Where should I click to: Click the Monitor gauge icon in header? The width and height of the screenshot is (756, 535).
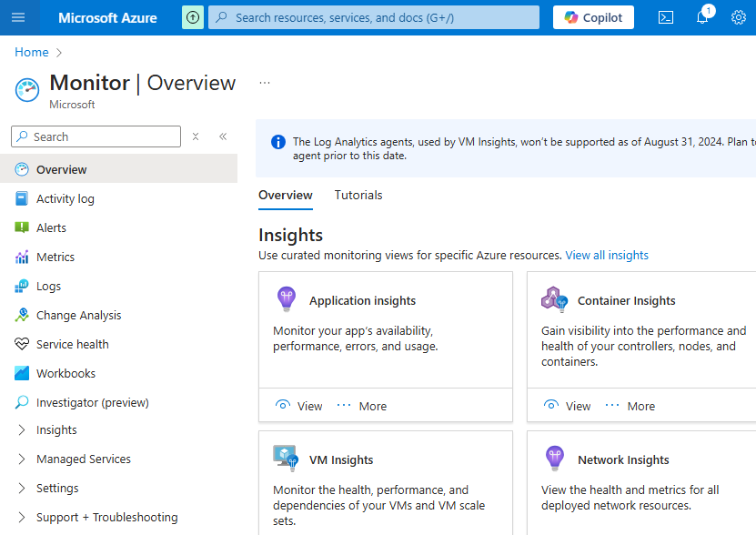point(27,90)
